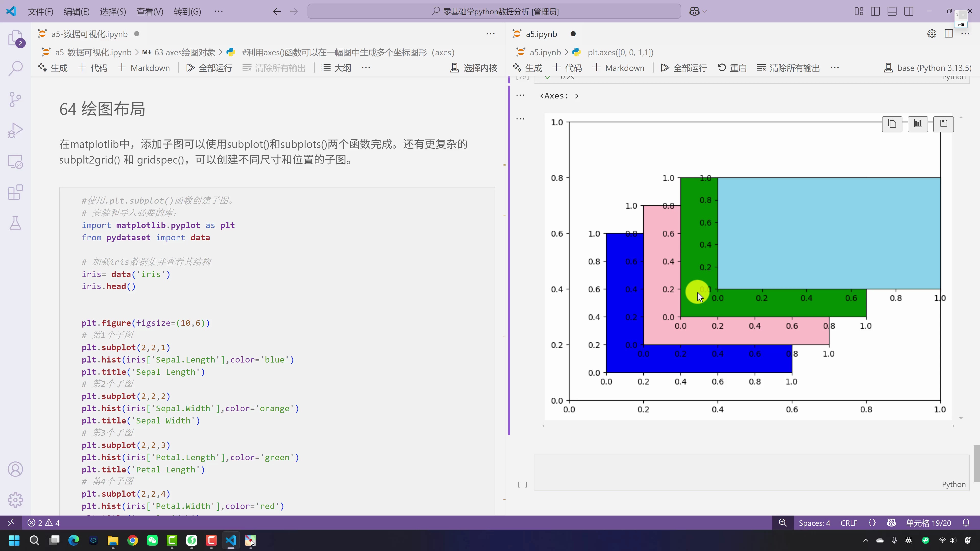Expand the hidden menu bar items
Image resolution: width=980 pixels, height=551 pixels.
(x=219, y=11)
